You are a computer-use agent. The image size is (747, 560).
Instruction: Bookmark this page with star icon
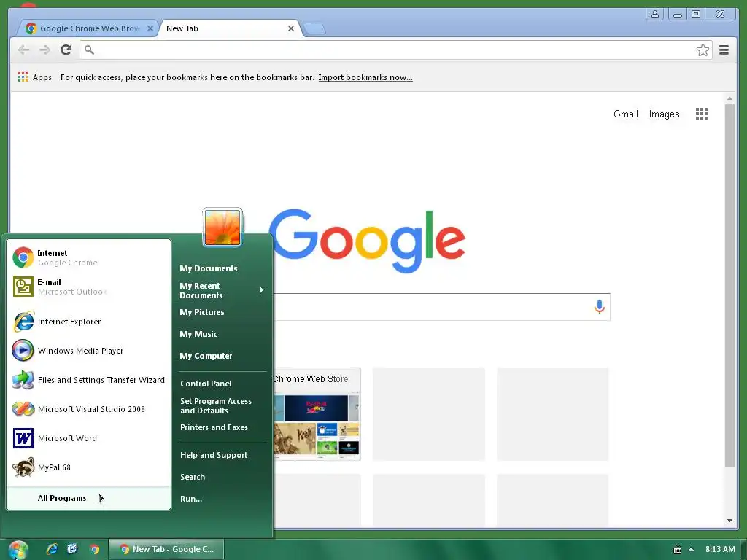coord(703,50)
